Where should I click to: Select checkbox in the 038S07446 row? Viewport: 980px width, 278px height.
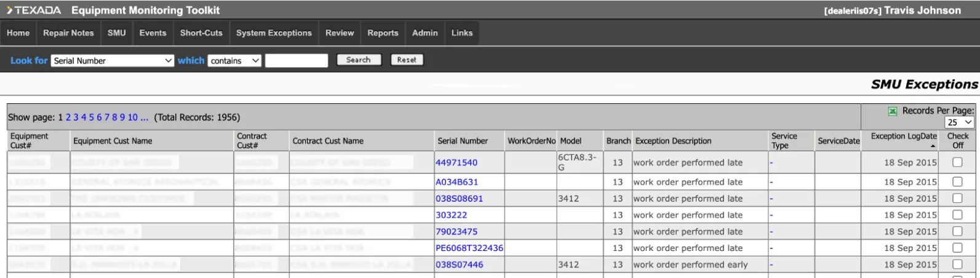(x=957, y=264)
